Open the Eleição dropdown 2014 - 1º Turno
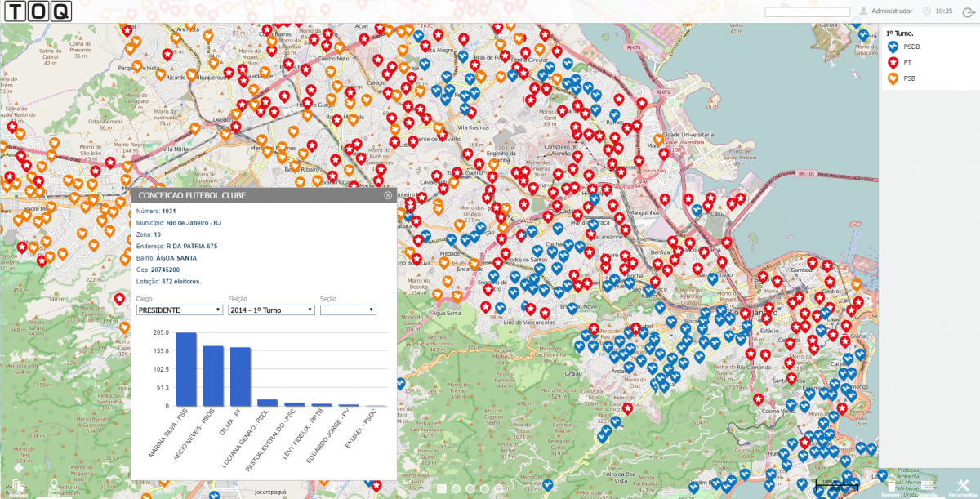The width and height of the screenshot is (980, 499). click(272, 310)
